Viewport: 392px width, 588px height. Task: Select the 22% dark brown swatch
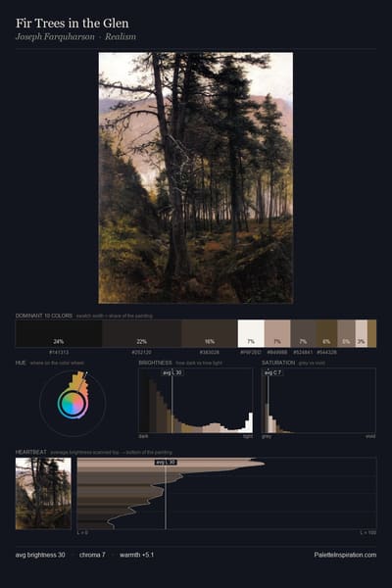[142, 333]
